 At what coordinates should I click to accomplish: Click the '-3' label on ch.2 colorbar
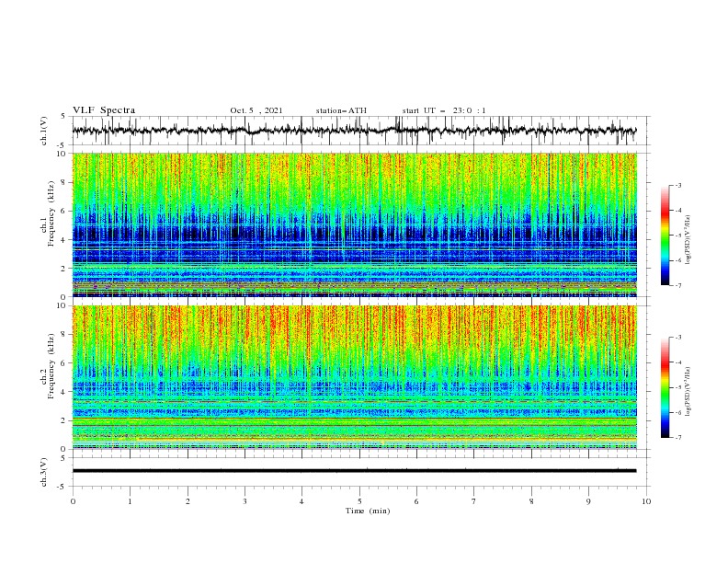[x=678, y=338]
